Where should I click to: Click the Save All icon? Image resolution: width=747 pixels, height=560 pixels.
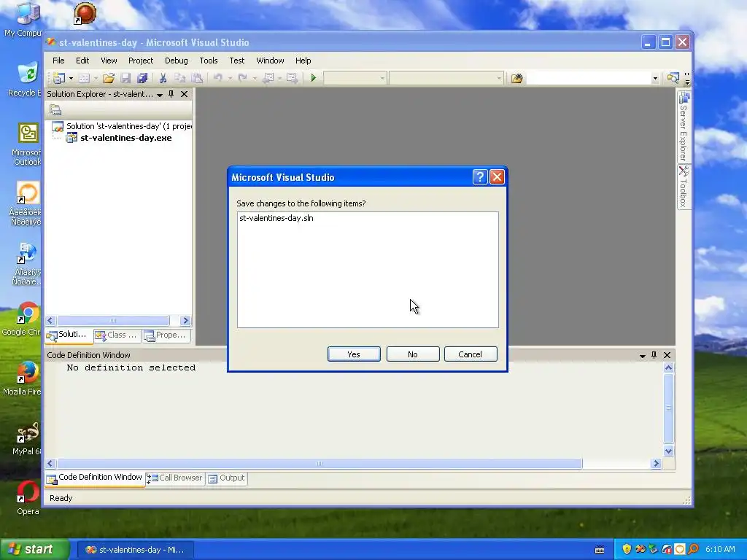[x=142, y=78]
